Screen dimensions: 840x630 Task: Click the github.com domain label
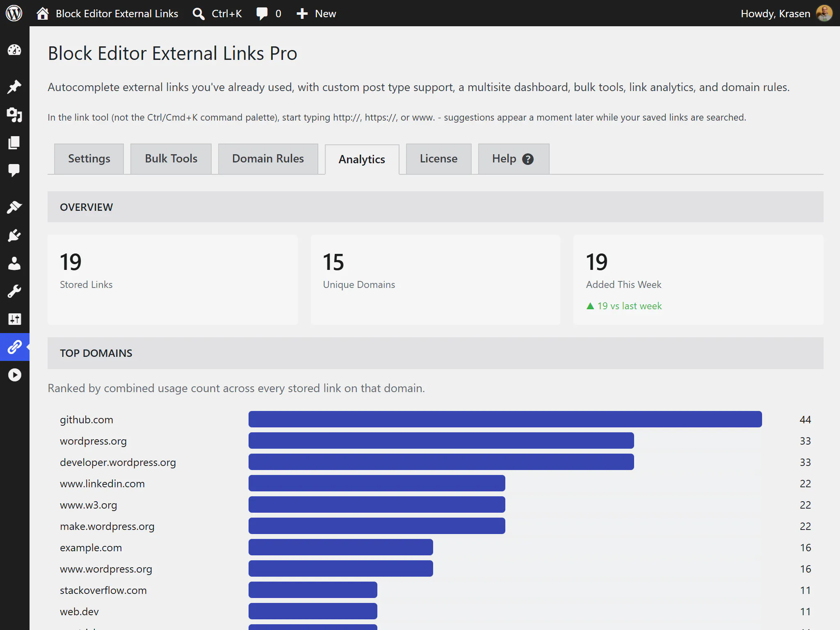[x=87, y=420]
